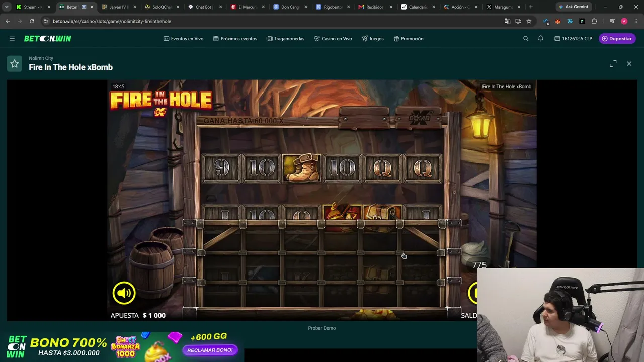Viewport: 644px width, 362px height.
Task: Switch to the Calendario tab
Action: pyautogui.click(x=418, y=7)
